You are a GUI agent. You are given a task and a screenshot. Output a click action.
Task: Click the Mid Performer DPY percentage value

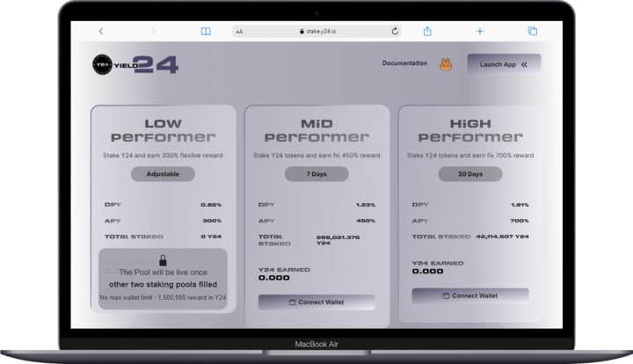(x=366, y=205)
